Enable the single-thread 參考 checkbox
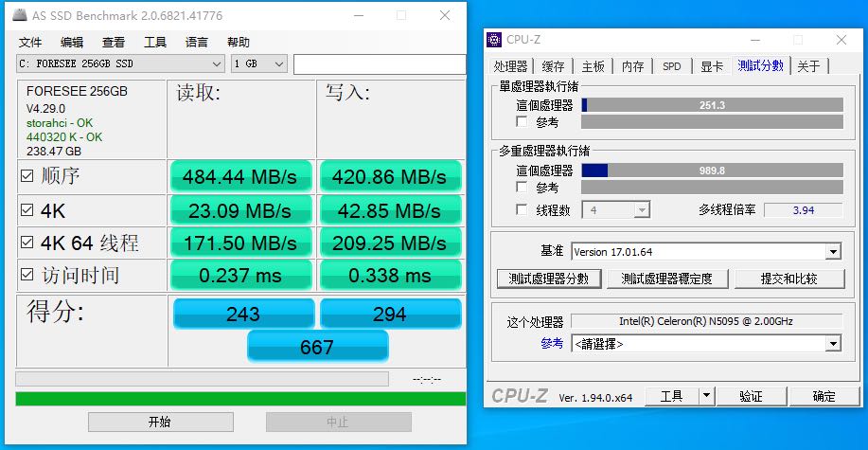Image resolution: width=868 pixels, height=450 pixels. click(x=522, y=122)
